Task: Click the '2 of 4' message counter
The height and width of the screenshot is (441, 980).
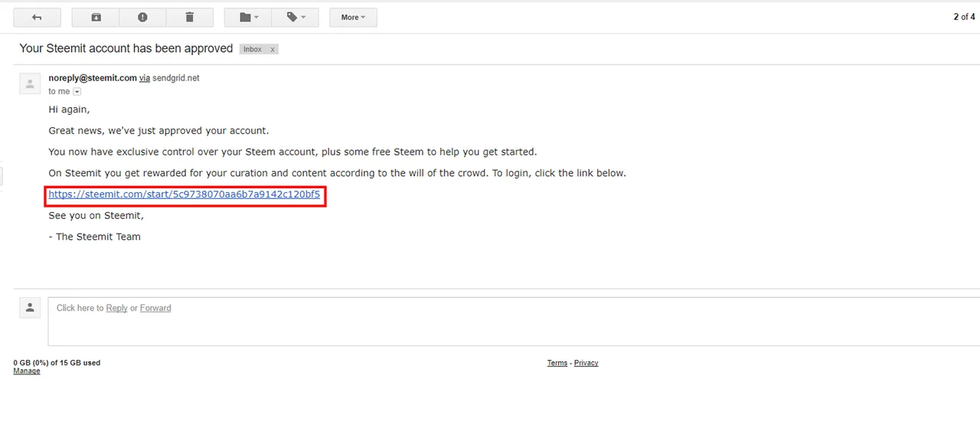Action: (x=964, y=17)
